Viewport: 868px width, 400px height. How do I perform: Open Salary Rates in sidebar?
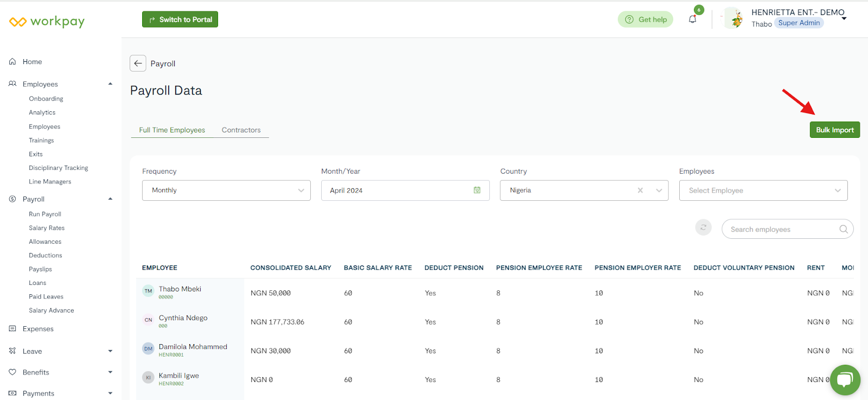click(x=47, y=228)
